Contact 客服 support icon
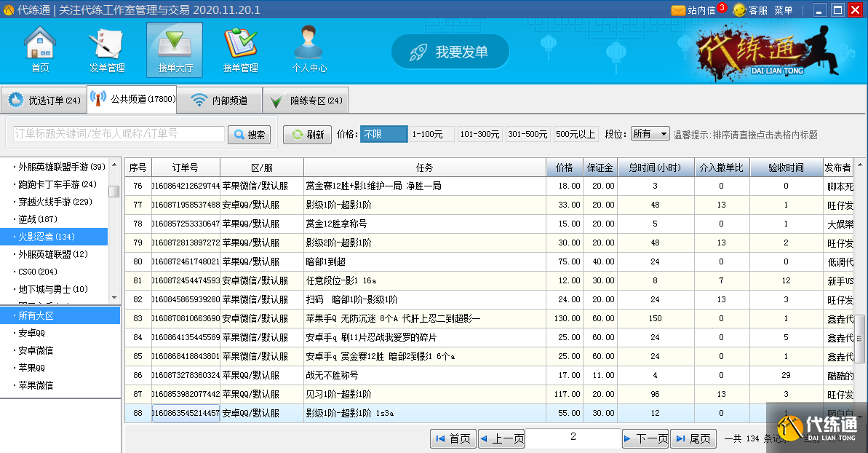 tap(740, 10)
